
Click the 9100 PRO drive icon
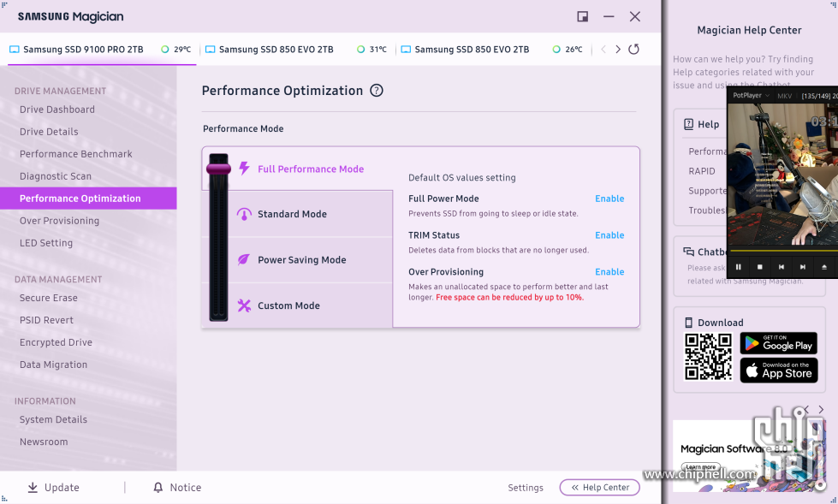(15, 49)
